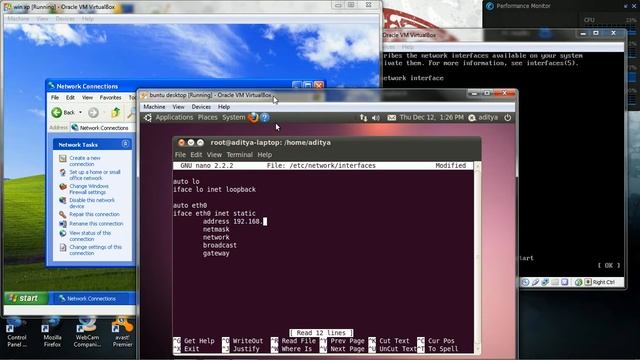Click the 'iface eth0 inet static' line
Image resolution: width=640 pixels, height=360 pixels.
(215, 213)
